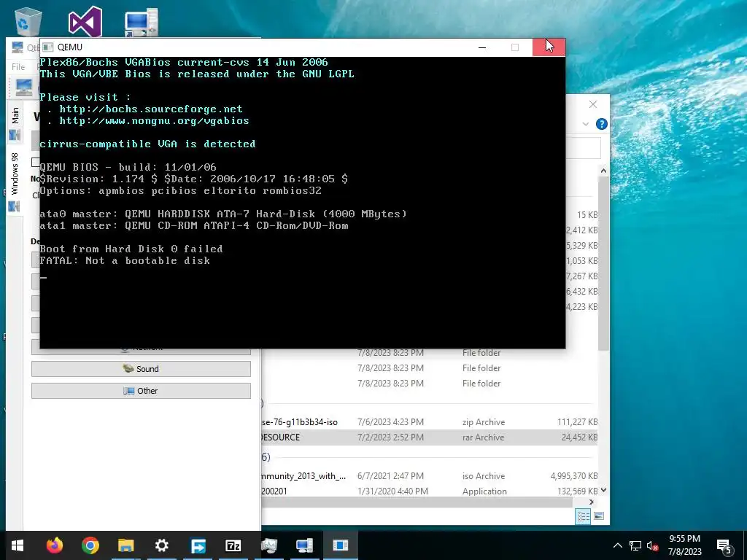The image size is (747, 560).
Task: Open File Explorer from the taskbar
Action: 125,545
